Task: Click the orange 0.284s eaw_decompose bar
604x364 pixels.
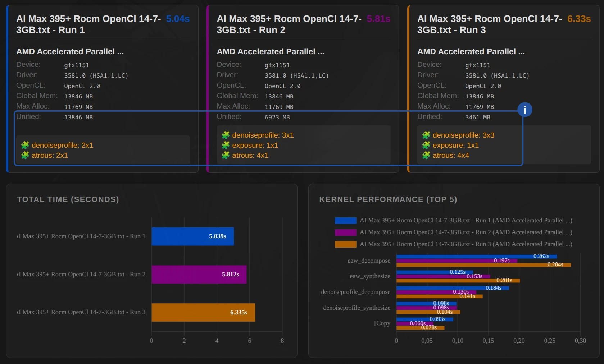Action: [x=483, y=265]
